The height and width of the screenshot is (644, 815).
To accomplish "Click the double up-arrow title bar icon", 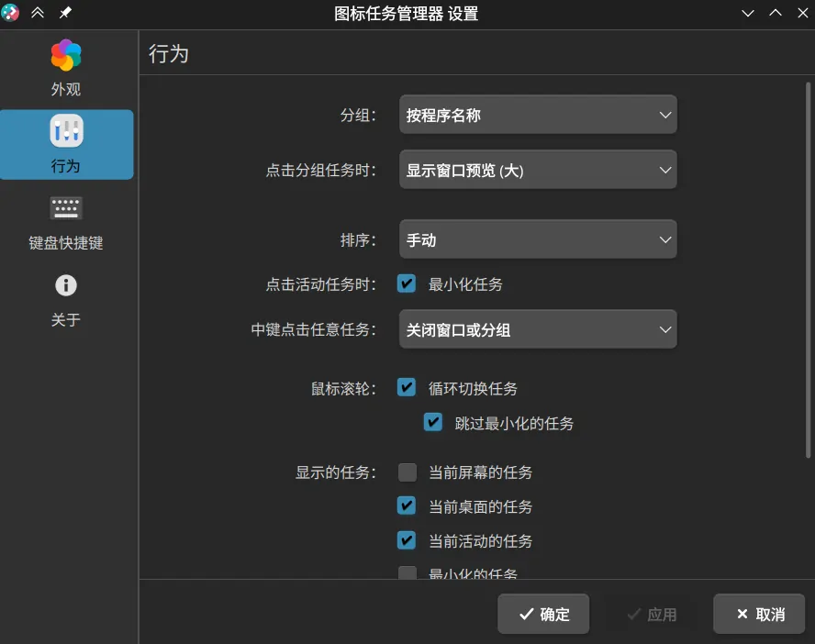I will point(38,14).
